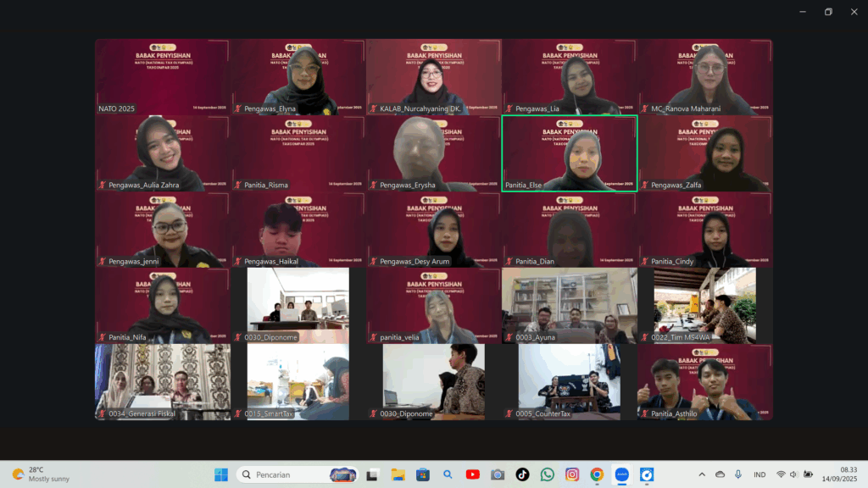Click the microphone icon in the system tray
Viewport: 868px width, 488px height.
[x=738, y=474]
